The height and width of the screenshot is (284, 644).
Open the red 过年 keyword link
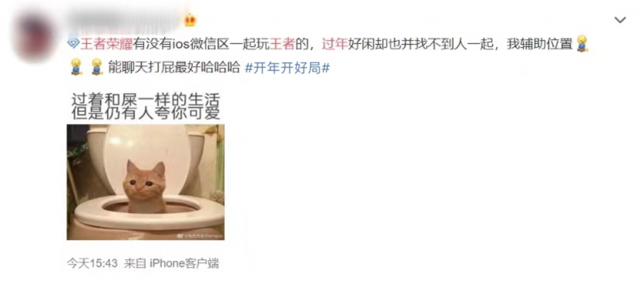coord(335,44)
